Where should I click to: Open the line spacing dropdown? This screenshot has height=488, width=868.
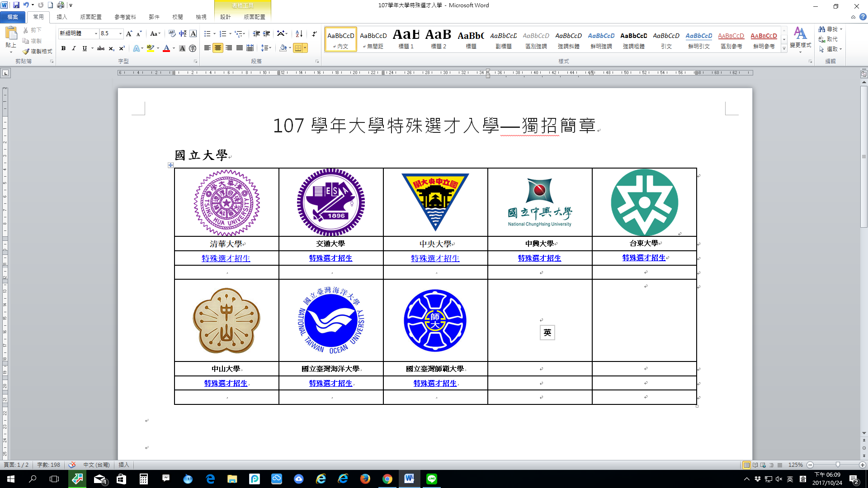pos(266,48)
